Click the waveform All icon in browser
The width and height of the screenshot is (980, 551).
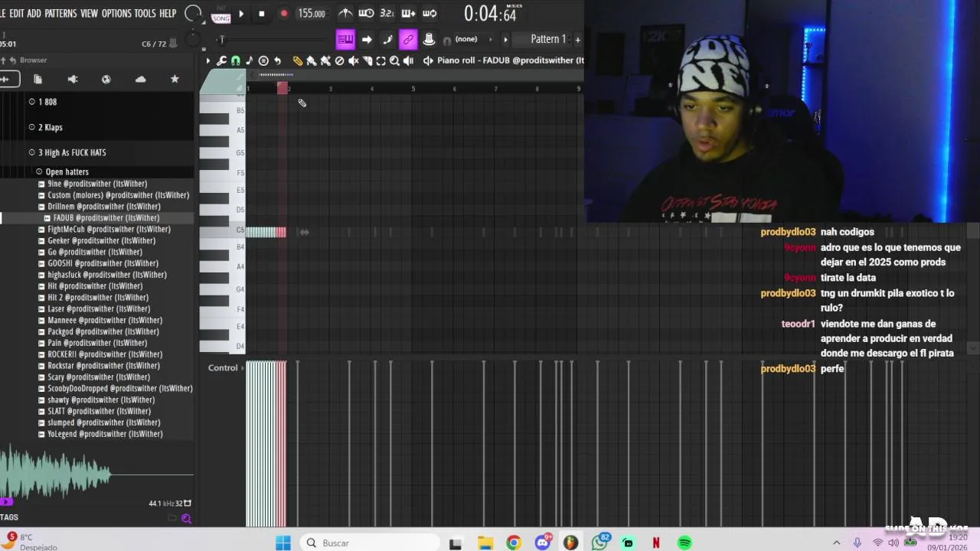click(6, 79)
